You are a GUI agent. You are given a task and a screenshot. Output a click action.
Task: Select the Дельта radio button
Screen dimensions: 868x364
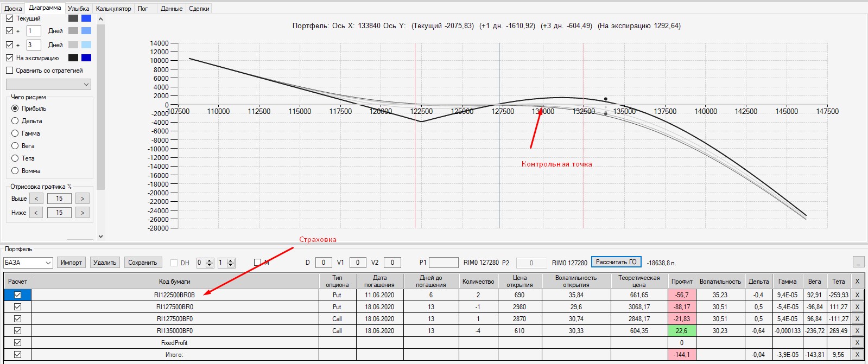(x=15, y=121)
